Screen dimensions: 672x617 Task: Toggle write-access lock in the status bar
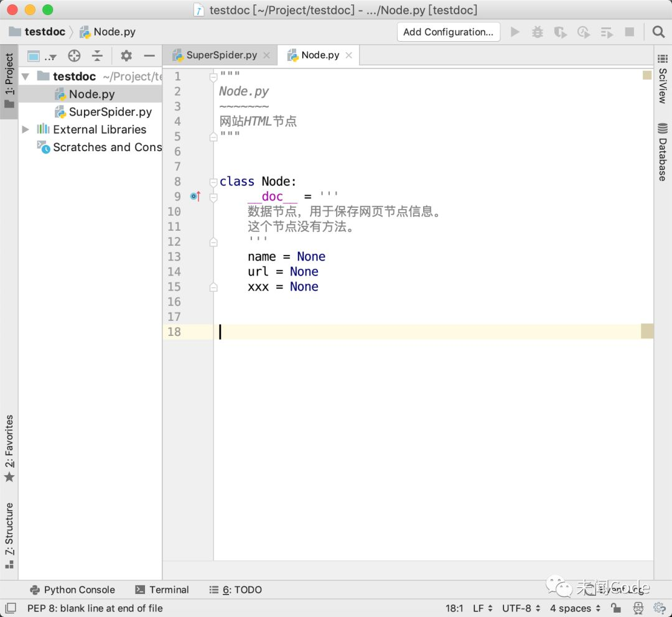pos(615,608)
